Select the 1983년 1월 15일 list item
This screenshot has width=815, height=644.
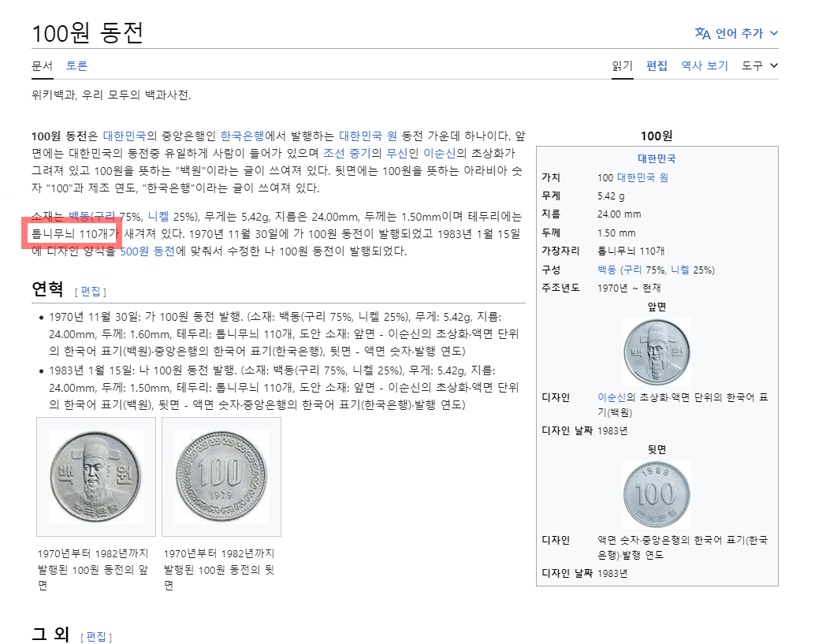click(x=284, y=388)
